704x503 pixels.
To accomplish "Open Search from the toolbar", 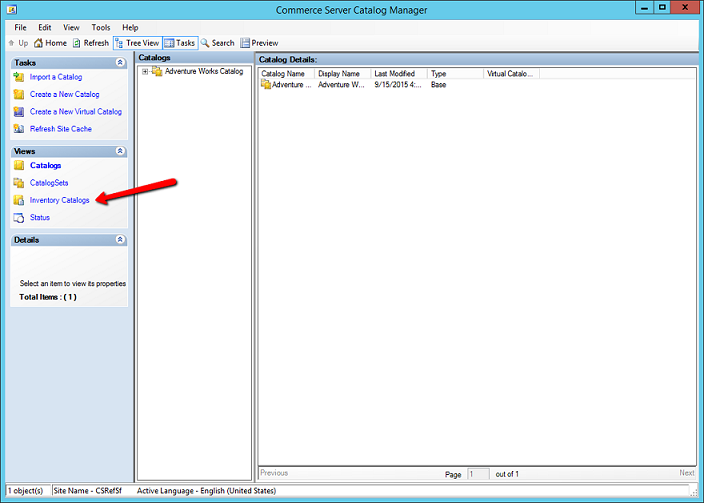I will [205, 43].
